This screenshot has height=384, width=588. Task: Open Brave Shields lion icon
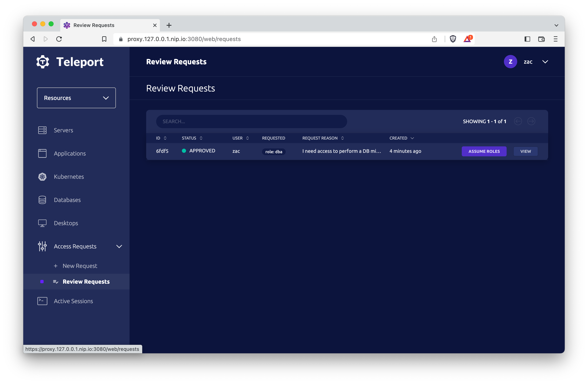pyautogui.click(x=453, y=39)
